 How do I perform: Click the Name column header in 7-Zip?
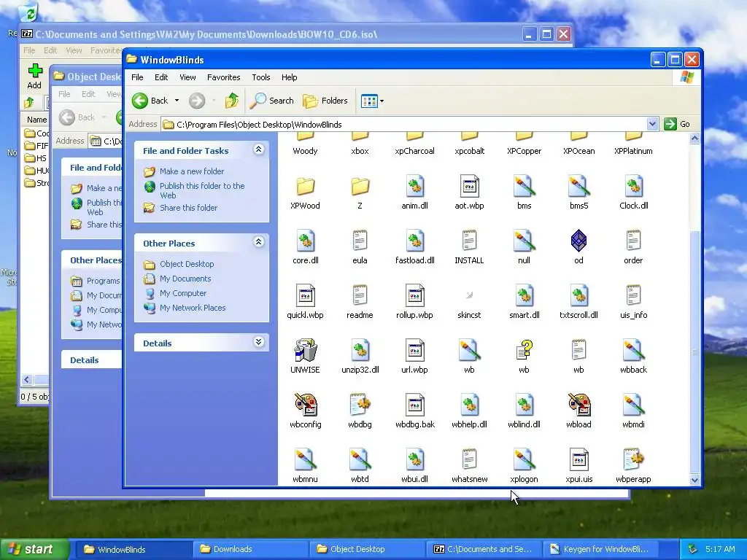36,120
